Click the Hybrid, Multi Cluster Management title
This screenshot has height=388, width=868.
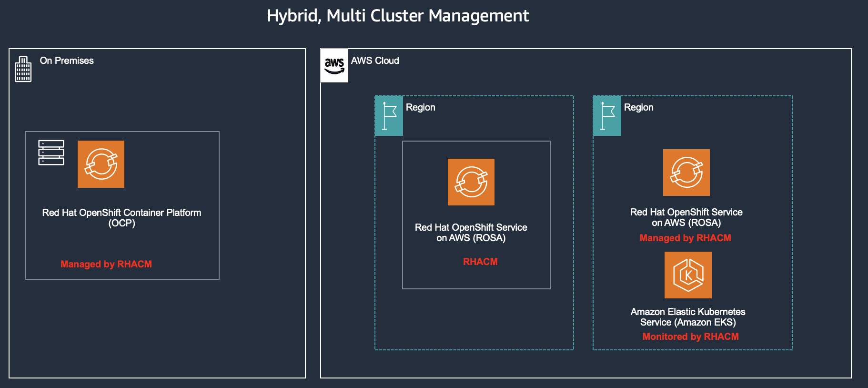(x=398, y=16)
